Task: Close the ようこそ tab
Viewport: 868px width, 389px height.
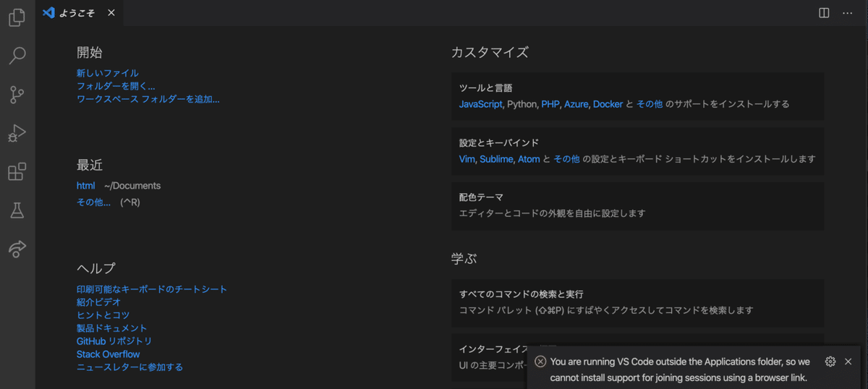Action: point(111,13)
